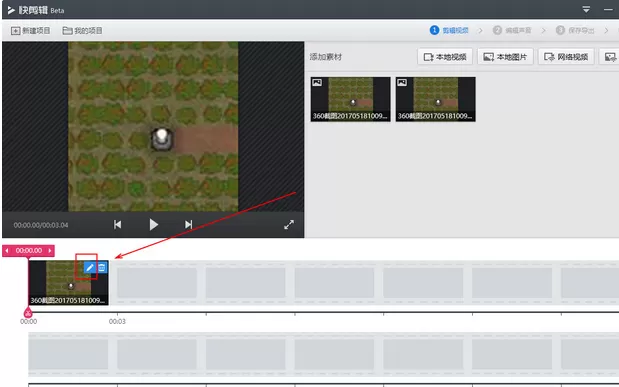The height and width of the screenshot is (387, 619).
Task: Click the 00:03 ruler time label
Action: click(117, 321)
